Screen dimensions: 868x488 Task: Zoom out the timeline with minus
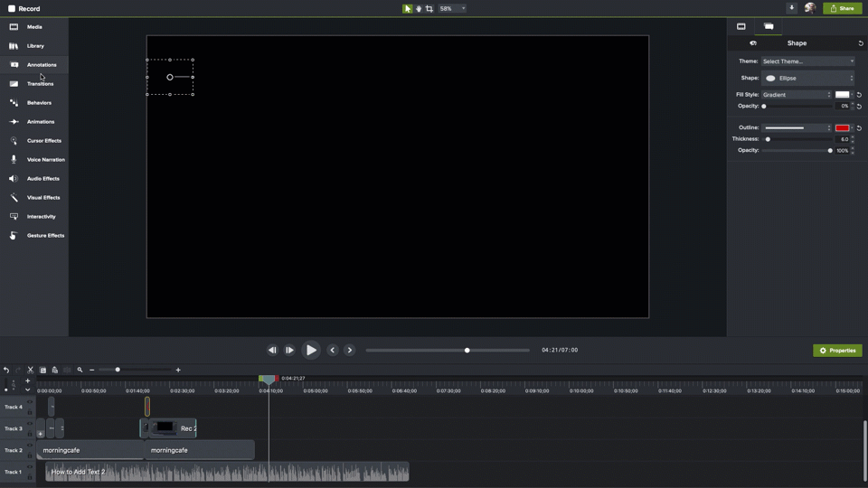point(92,370)
